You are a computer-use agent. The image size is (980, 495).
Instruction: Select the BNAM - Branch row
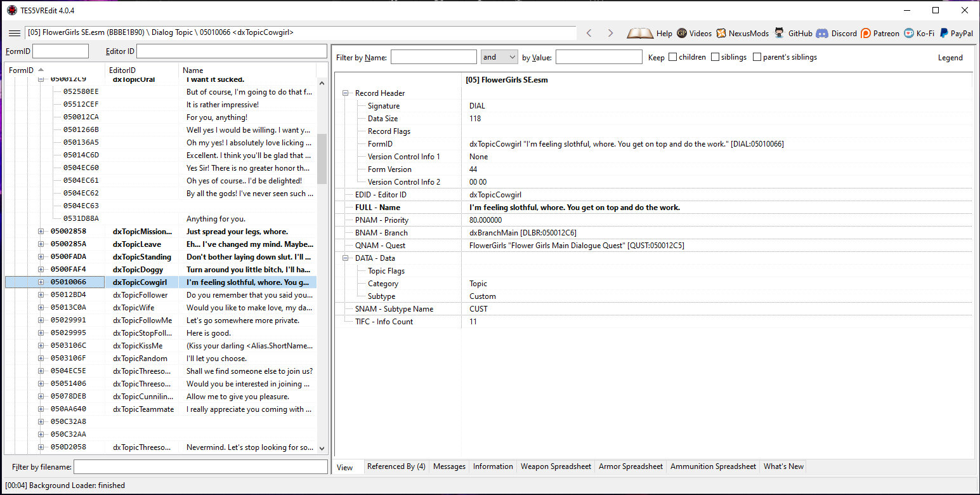[653, 233]
